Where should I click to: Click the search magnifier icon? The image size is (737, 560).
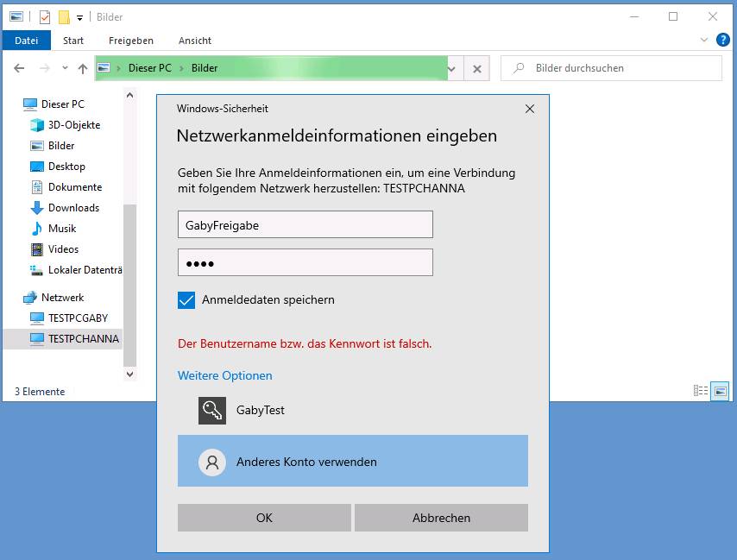pyautogui.click(x=519, y=68)
